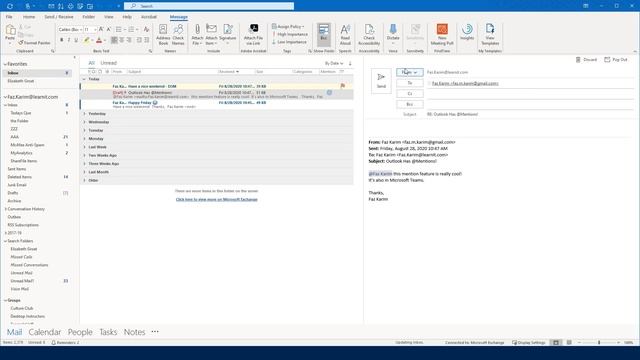Open the font color picker
This screenshot has height=360, width=640.
tap(105, 40)
